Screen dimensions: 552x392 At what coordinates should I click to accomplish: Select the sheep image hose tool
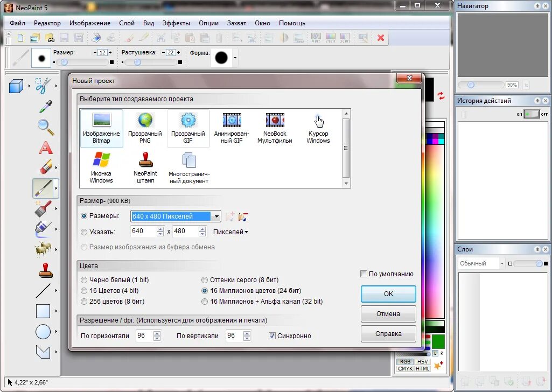coord(43,249)
